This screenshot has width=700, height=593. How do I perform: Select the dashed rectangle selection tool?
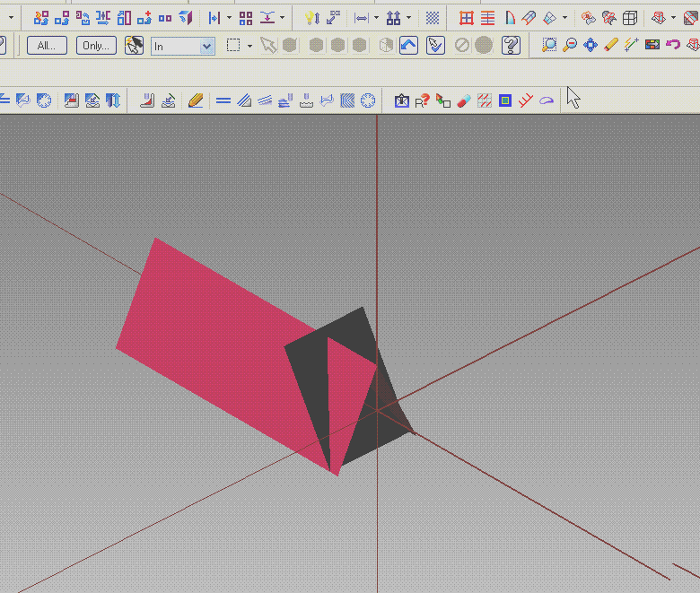pyautogui.click(x=233, y=46)
